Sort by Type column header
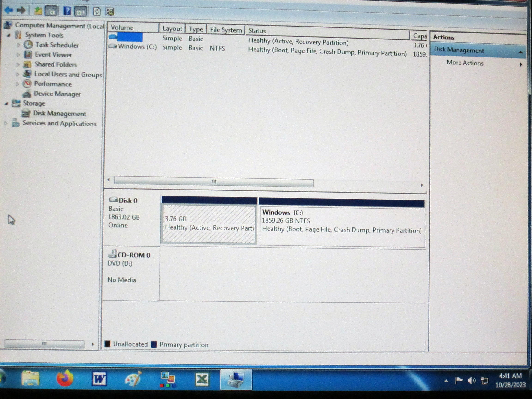Screen dimensions: 532x399 click(196, 29)
